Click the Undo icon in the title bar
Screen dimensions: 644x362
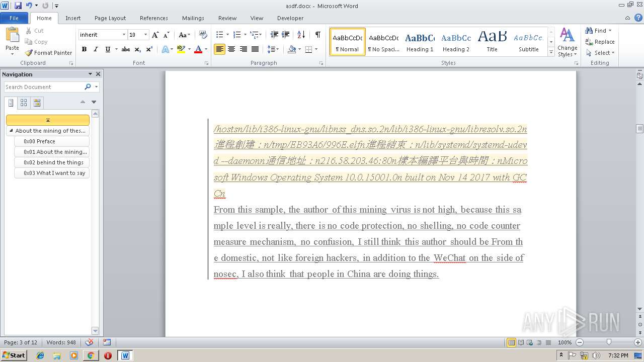click(29, 6)
